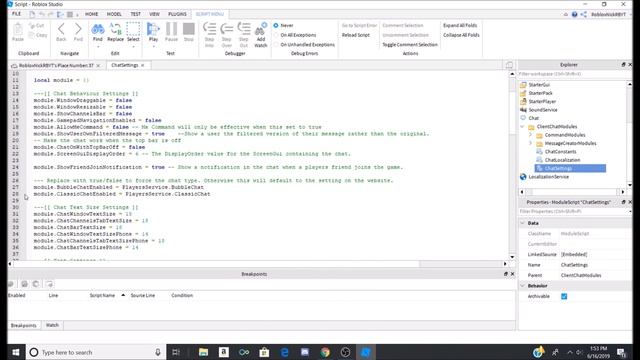This screenshot has height=360, width=640.
Task: Click the Copy icon
Action: click(32, 35)
